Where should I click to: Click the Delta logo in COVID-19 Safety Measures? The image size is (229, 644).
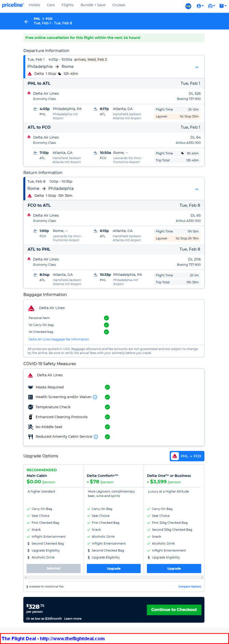30,375
